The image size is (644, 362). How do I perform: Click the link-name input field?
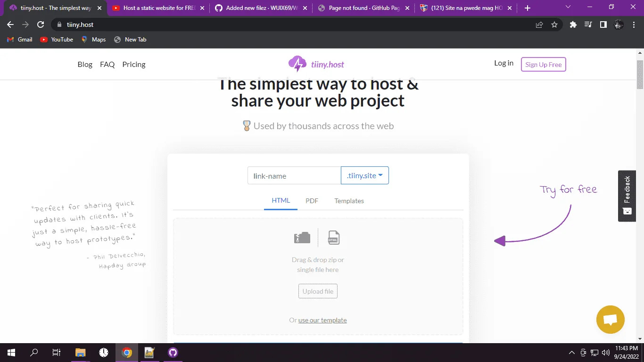[x=294, y=175]
